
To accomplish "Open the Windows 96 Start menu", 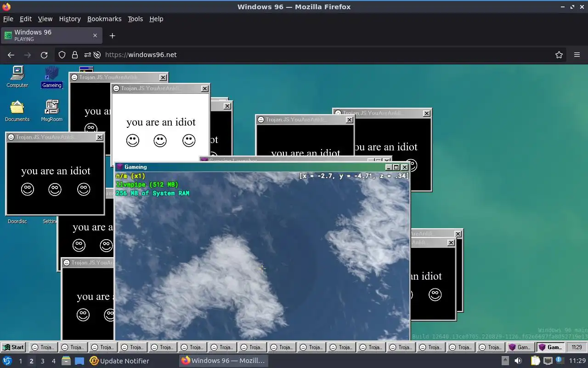I will pyautogui.click(x=13, y=347).
